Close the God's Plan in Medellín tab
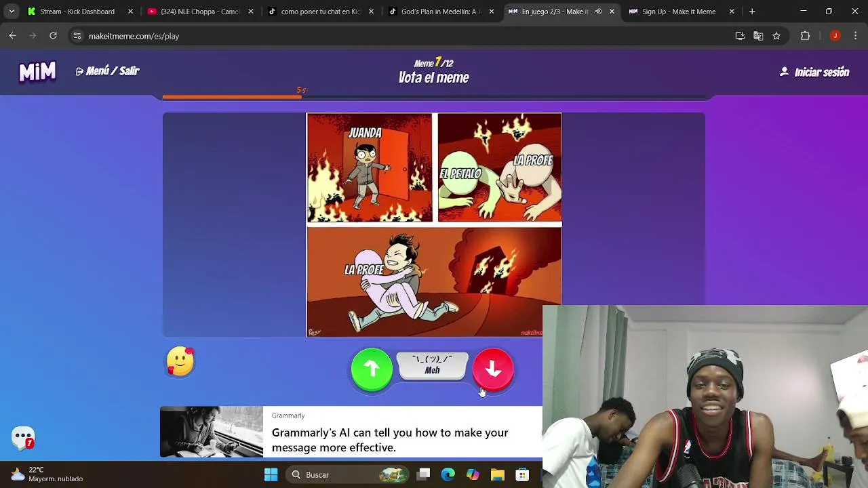 [x=492, y=12]
